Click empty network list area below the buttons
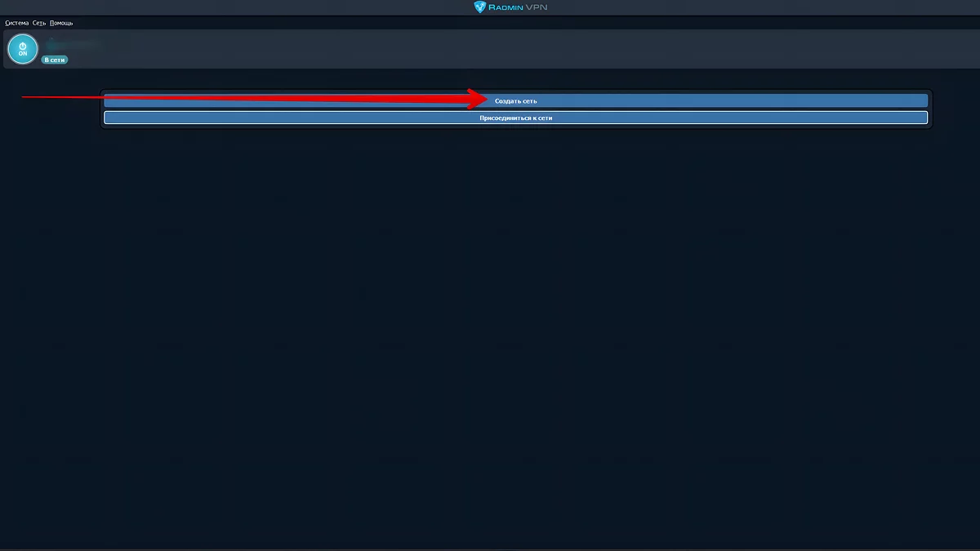The width and height of the screenshot is (980, 551). tap(514, 327)
